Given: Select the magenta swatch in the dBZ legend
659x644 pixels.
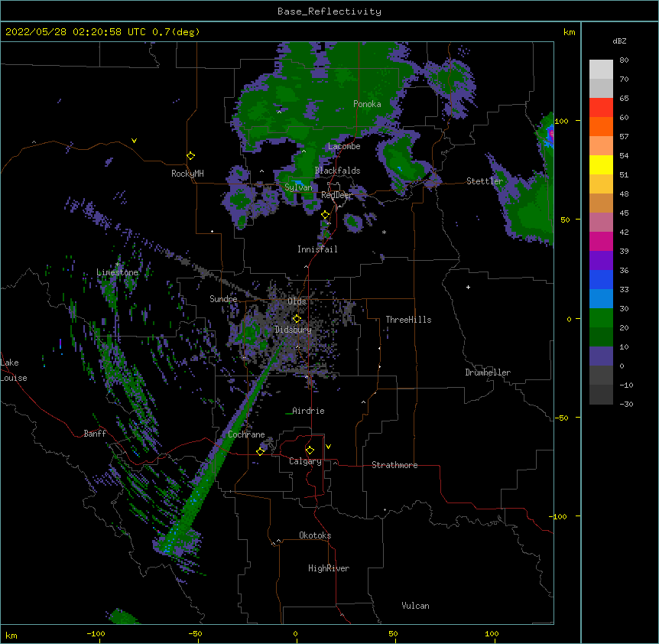Looking at the screenshot, I should click(601, 241).
